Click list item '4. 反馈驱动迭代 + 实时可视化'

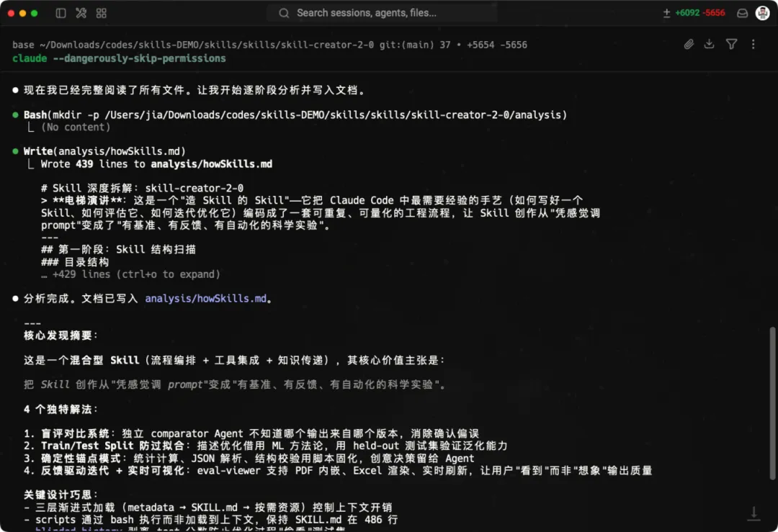pos(338,471)
